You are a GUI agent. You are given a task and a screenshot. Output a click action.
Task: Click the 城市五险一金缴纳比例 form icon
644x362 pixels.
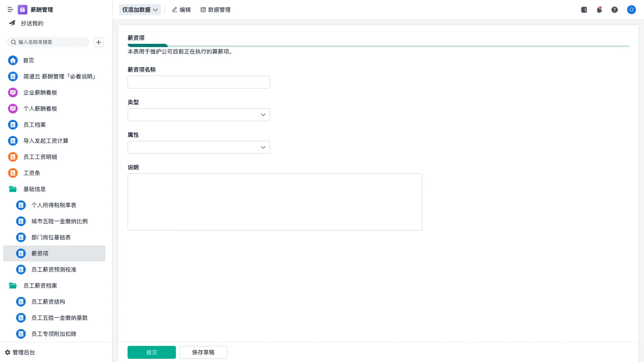21,221
